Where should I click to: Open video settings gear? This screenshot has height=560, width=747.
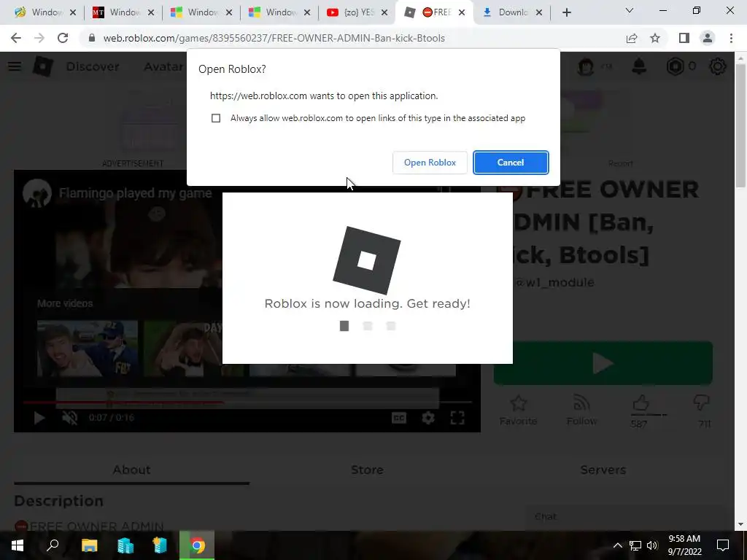pos(428,418)
